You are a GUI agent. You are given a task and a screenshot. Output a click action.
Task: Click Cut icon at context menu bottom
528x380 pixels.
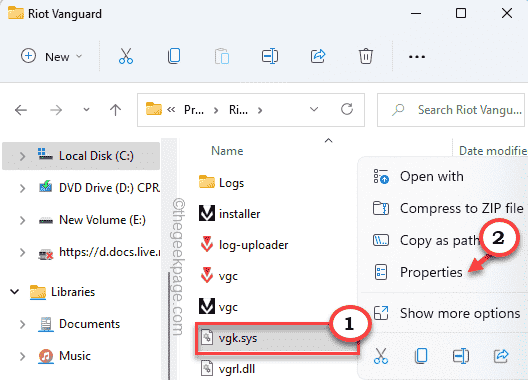(381, 356)
